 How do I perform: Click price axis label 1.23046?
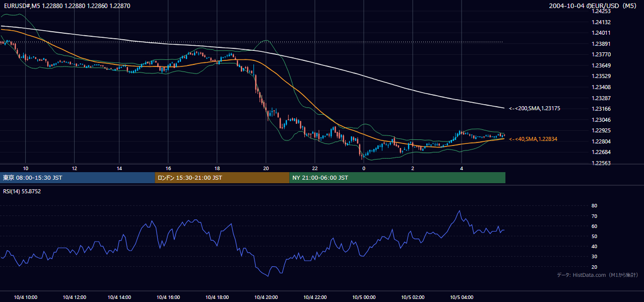point(601,120)
